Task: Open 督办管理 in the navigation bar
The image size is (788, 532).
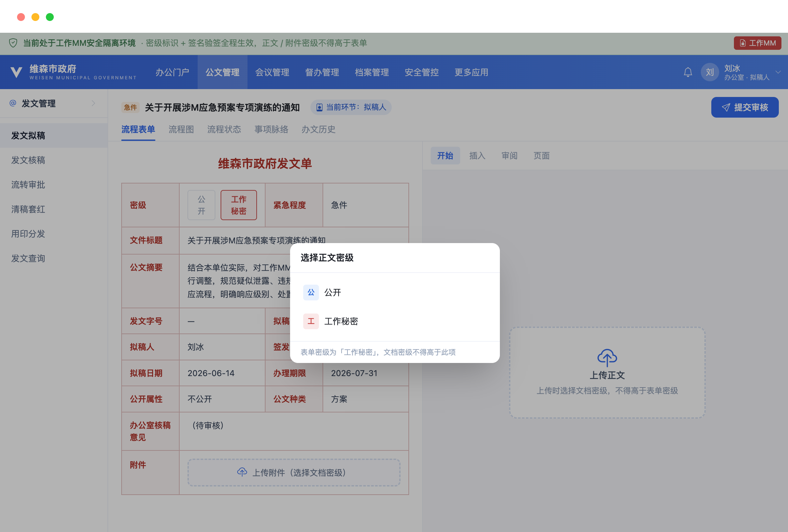Action: [x=322, y=72]
